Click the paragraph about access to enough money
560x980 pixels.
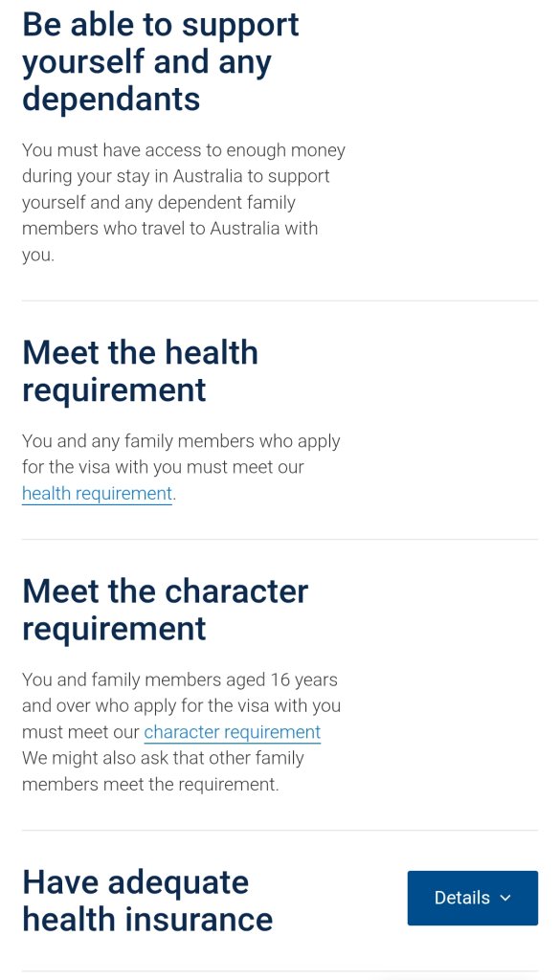(184, 203)
